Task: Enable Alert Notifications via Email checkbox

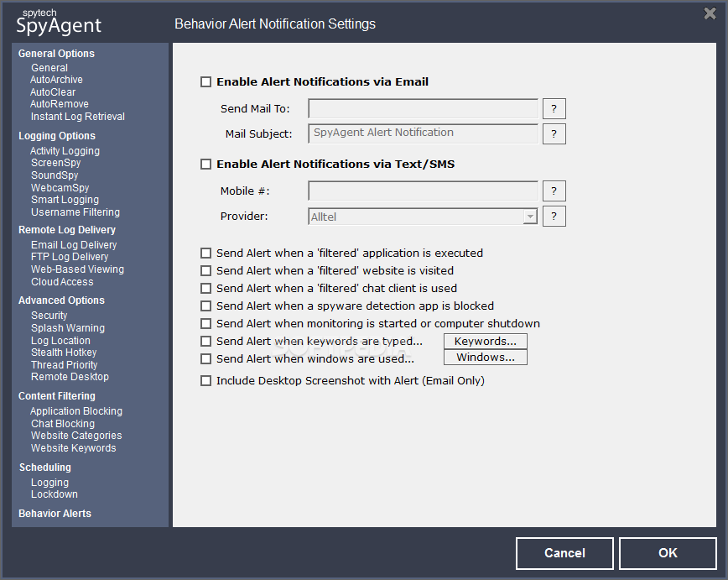Action: 205,82
